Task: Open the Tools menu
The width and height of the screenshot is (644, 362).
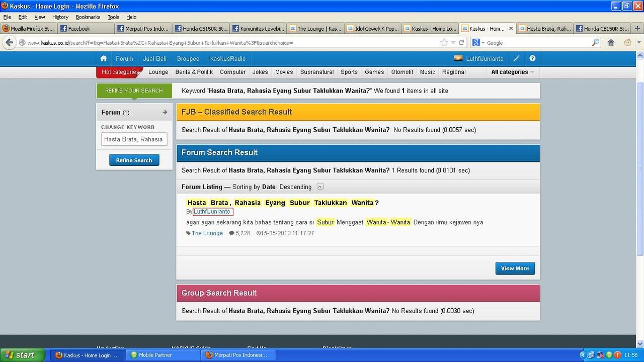Action: coord(113,17)
